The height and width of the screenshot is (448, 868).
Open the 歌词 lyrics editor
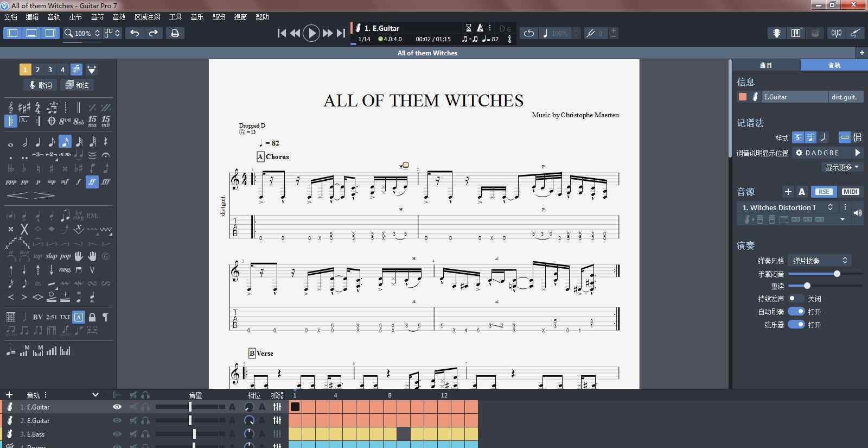tap(41, 85)
